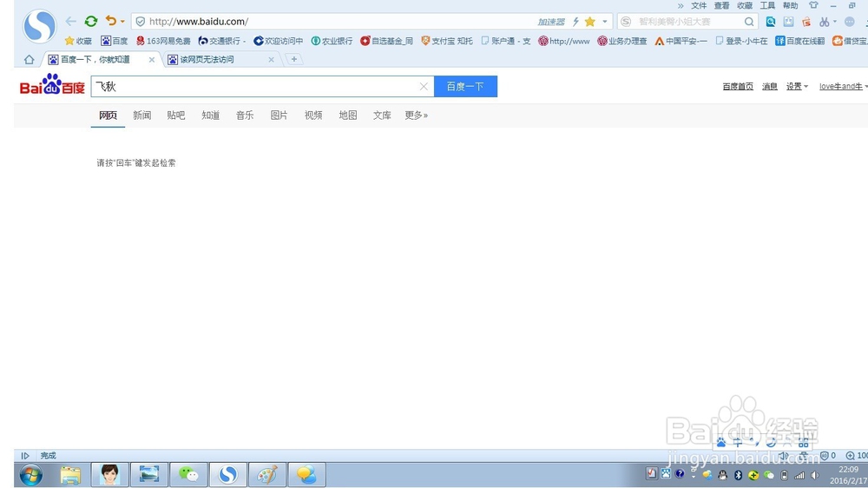Open the 消息 messages link

tap(769, 87)
